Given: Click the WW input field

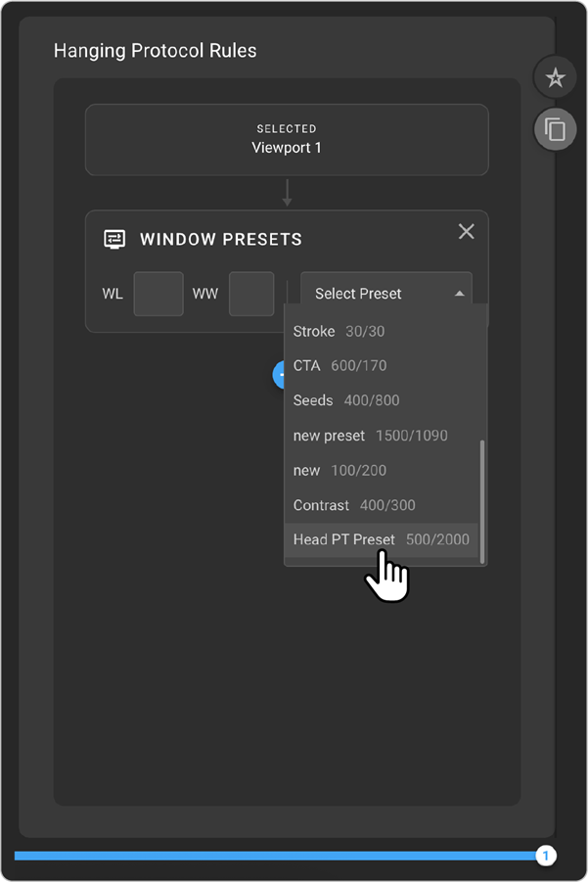Looking at the screenshot, I should [251, 294].
